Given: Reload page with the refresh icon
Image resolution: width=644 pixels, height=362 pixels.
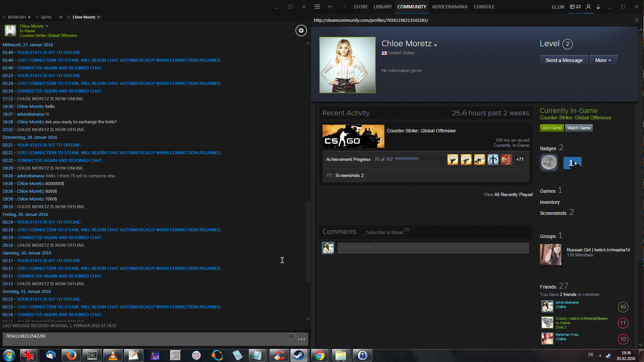Looking at the screenshot, I should click(637, 20).
